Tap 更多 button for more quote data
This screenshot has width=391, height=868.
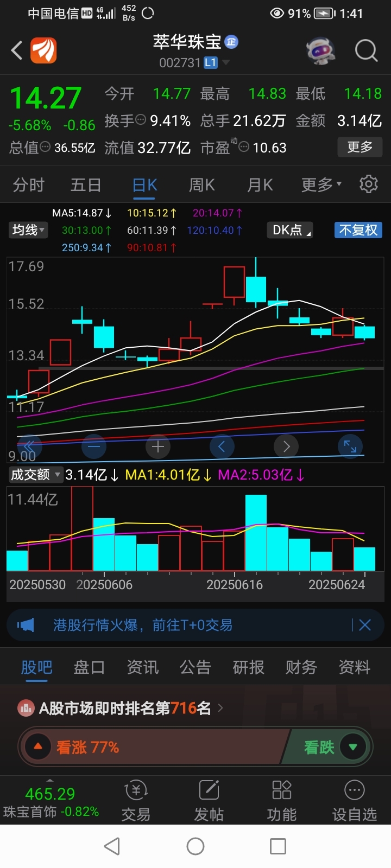360,147
